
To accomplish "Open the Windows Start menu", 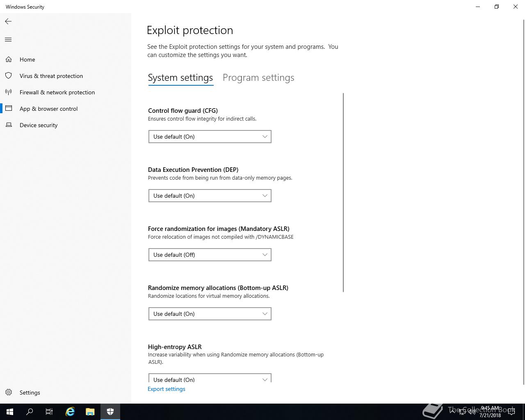I will point(10,412).
